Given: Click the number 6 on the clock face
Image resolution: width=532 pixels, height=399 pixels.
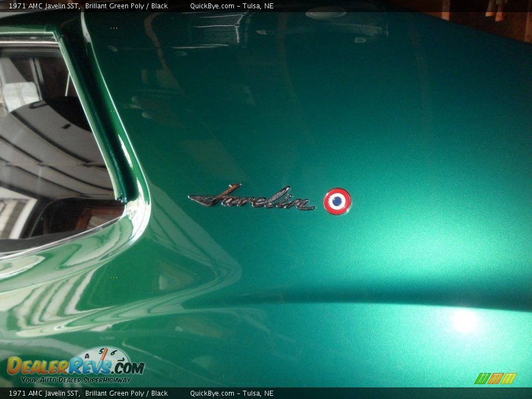Looking at the screenshot, I should click(114, 352).
